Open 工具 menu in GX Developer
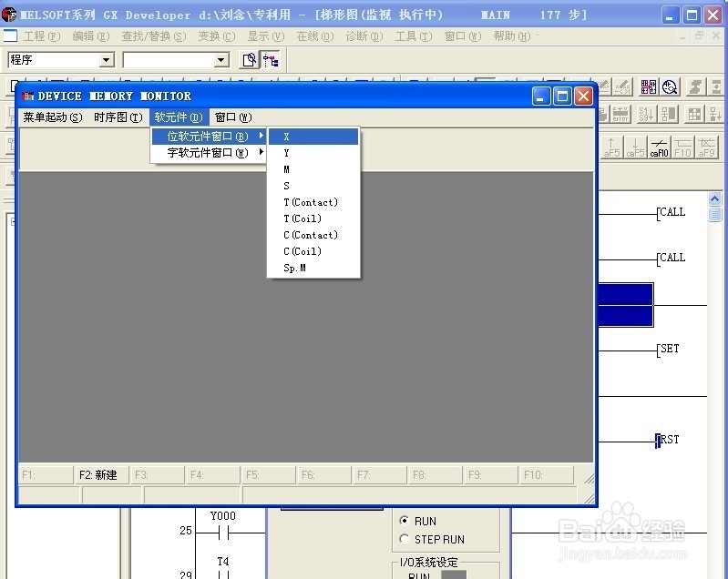 [x=414, y=36]
